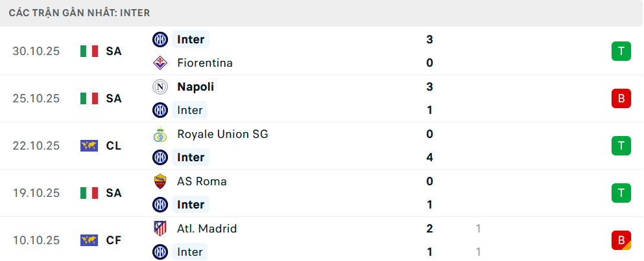Click green T badge for Fiorentina match
The image size is (644, 261).
(621, 51)
